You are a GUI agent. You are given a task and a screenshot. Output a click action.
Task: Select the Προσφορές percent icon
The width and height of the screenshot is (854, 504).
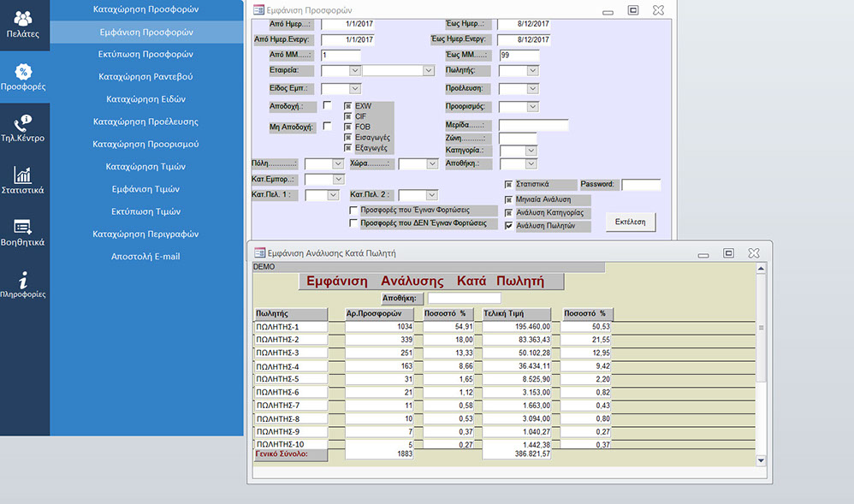24,75
